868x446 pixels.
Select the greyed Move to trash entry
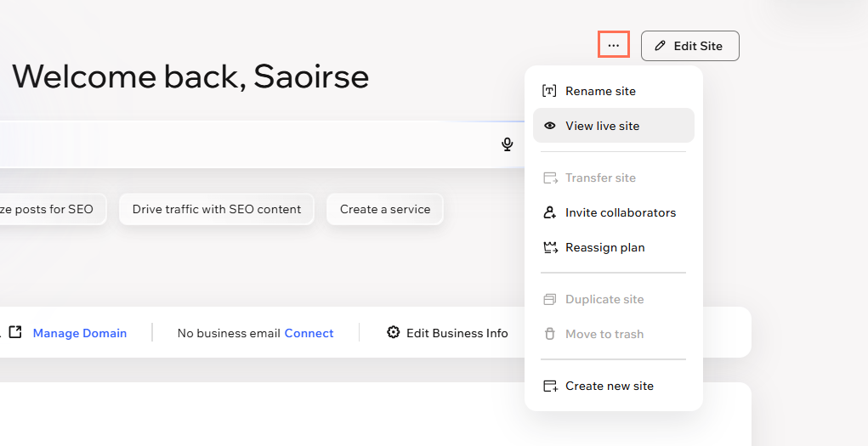(613, 334)
